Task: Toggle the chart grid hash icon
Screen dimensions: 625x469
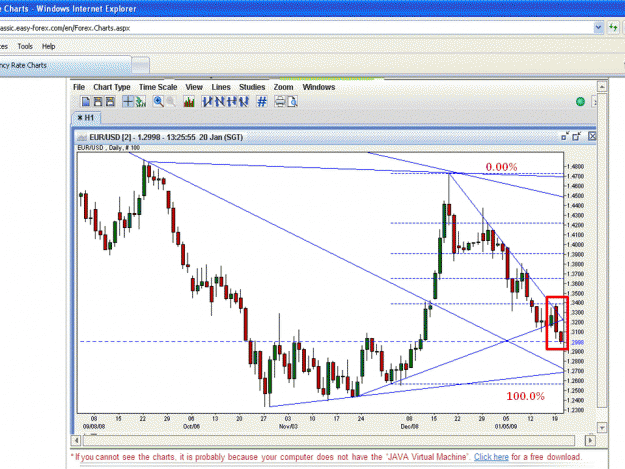Action: tap(262, 102)
